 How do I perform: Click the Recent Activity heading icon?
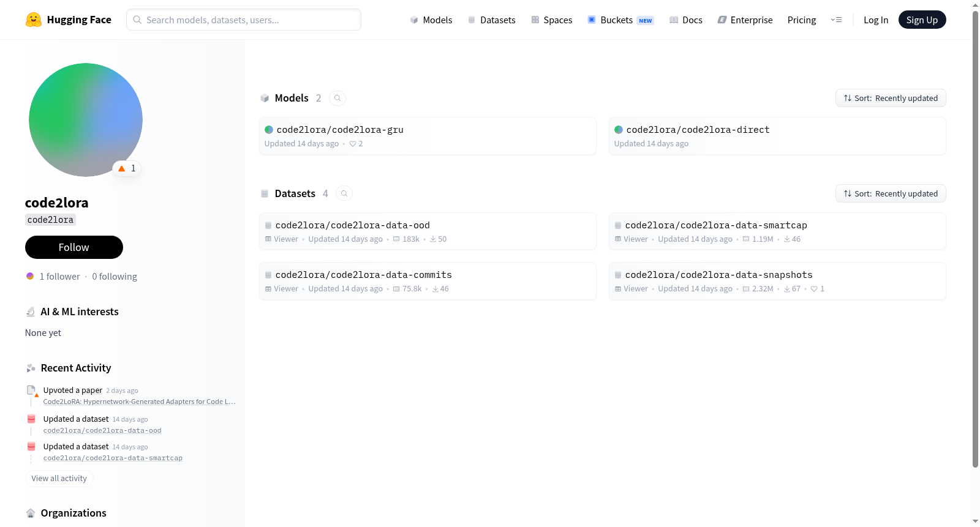pos(31,368)
